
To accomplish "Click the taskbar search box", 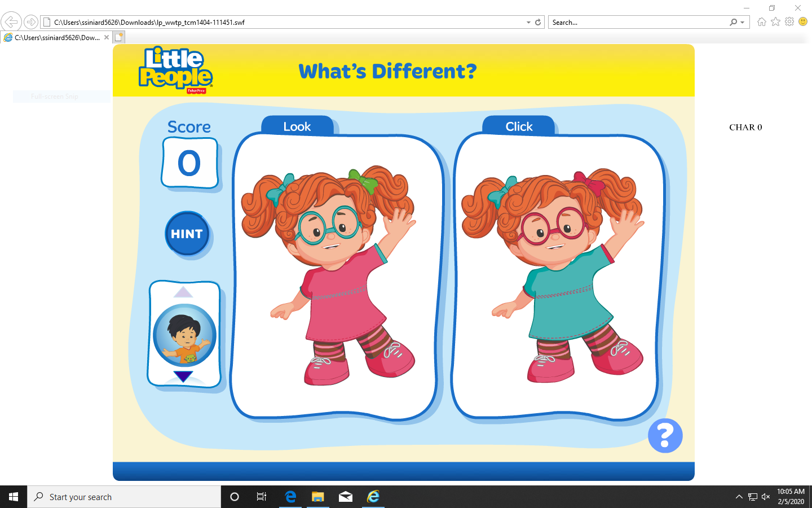I will [x=124, y=497].
